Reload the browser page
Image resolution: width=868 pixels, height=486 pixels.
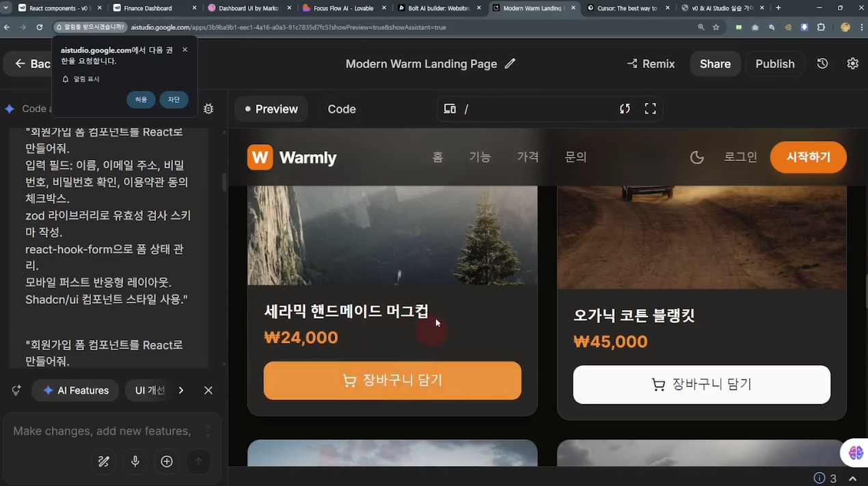[x=39, y=27]
